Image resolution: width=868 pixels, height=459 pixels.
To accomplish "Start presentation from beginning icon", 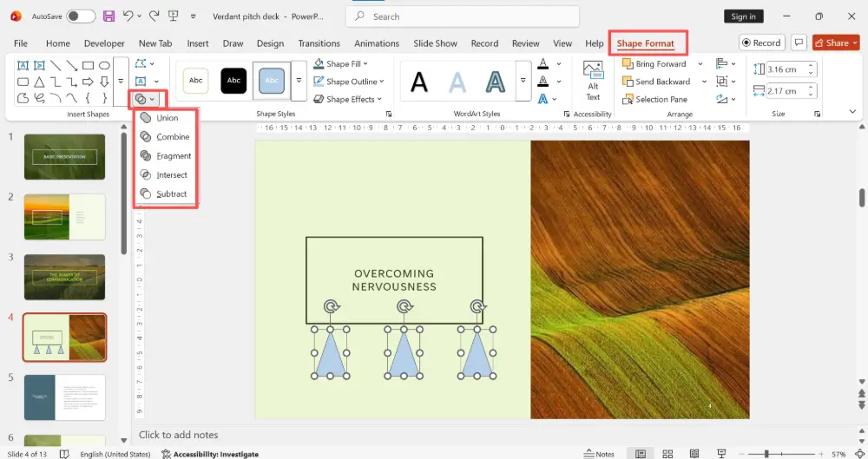I will tap(174, 16).
